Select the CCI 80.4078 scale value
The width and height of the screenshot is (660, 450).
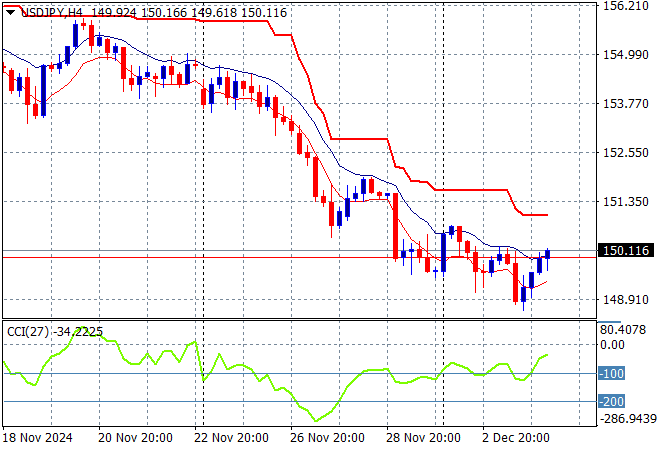point(623,330)
